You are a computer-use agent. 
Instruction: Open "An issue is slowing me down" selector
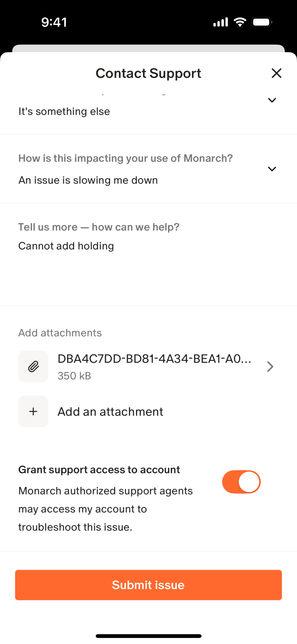tap(88, 180)
